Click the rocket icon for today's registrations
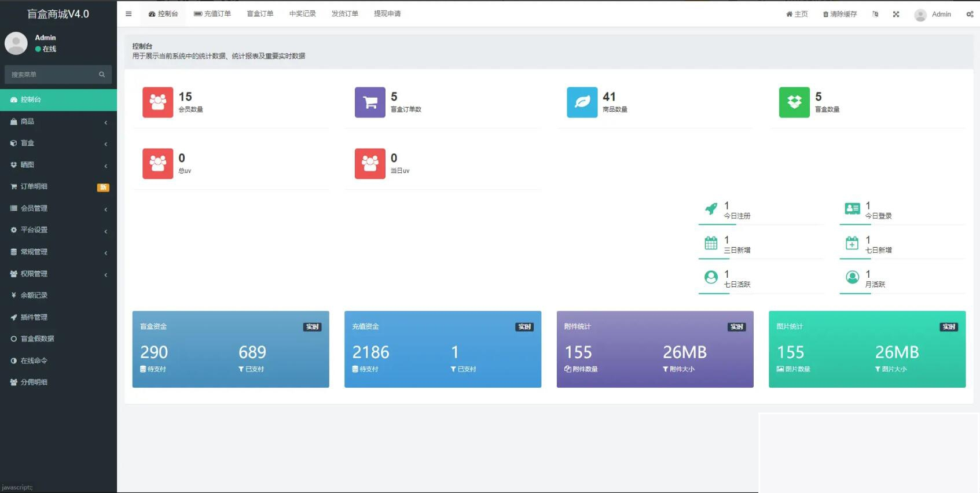 [711, 209]
